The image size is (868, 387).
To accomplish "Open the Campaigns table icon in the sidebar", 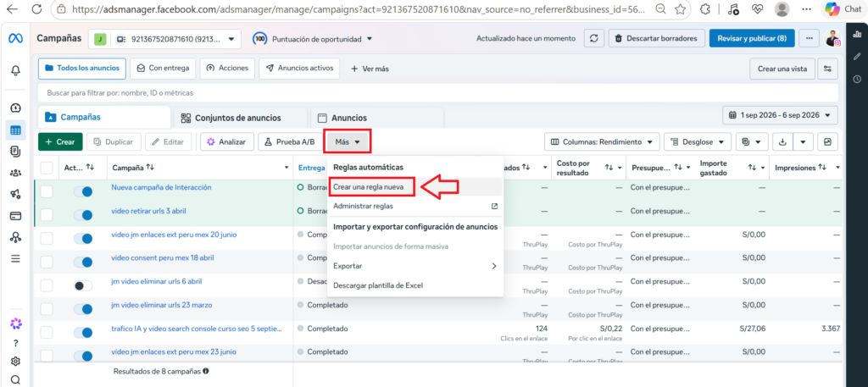I will [15, 131].
